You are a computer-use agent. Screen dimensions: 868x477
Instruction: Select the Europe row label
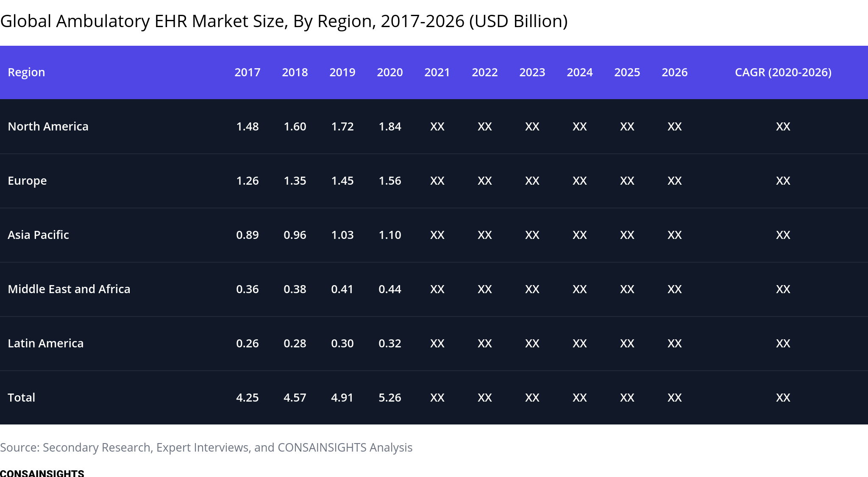click(27, 181)
